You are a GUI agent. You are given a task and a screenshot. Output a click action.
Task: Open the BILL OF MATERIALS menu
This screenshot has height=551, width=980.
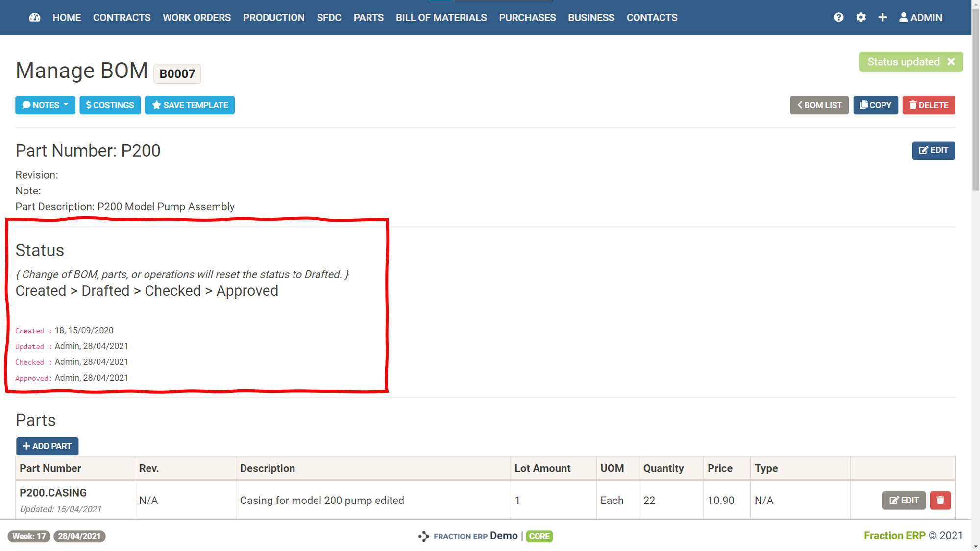coord(441,18)
